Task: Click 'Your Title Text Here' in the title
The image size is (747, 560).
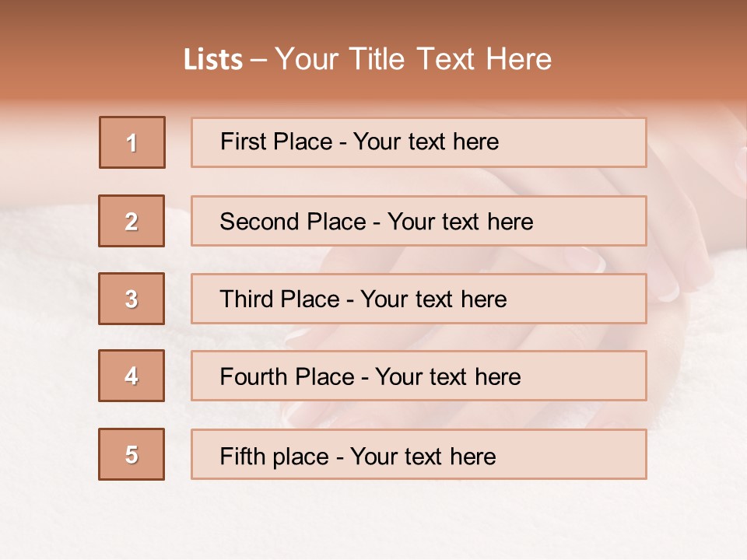Action: 413,59
